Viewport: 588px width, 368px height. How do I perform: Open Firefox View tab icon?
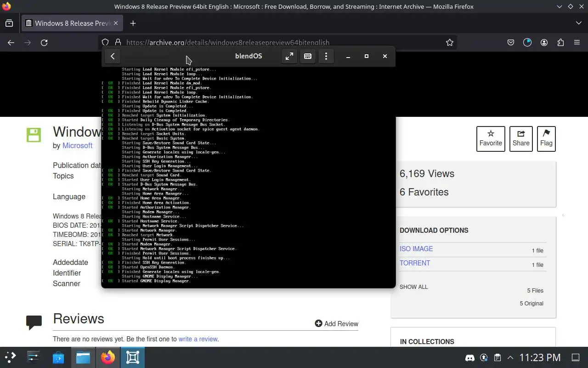(9, 23)
